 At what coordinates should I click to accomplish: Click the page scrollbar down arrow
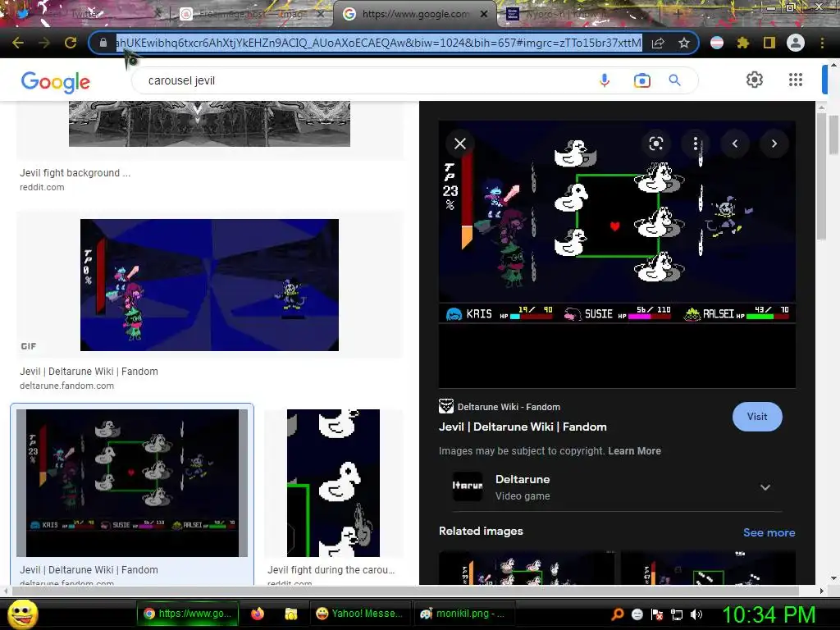tap(833, 578)
